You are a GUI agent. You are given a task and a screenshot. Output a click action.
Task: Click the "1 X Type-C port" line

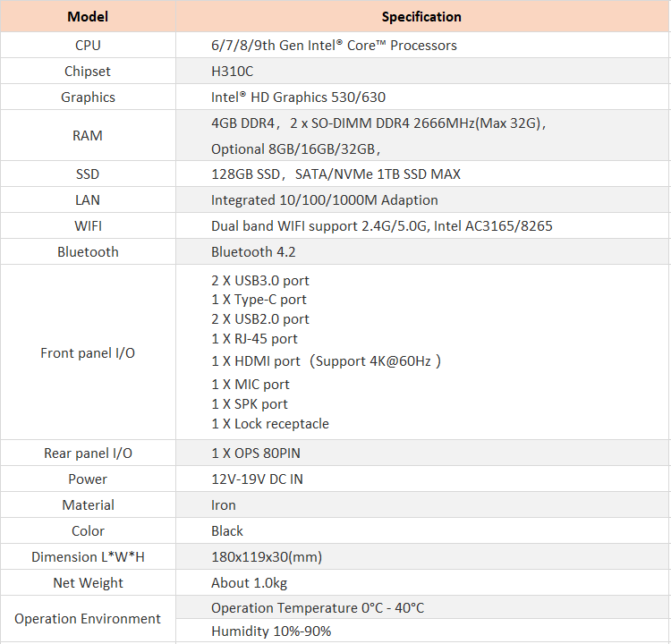[x=259, y=300]
